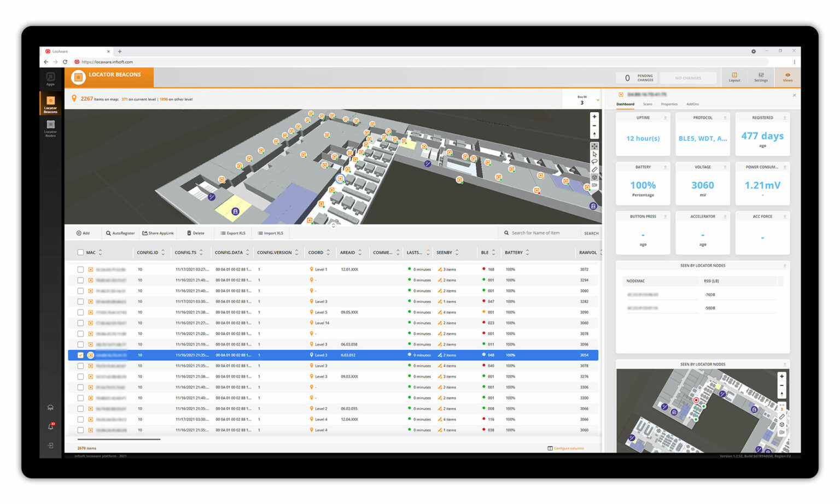Sort the BATTERY column with its chevron control
This screenshot has width=840, height=504.
click(x=528, y=252)
